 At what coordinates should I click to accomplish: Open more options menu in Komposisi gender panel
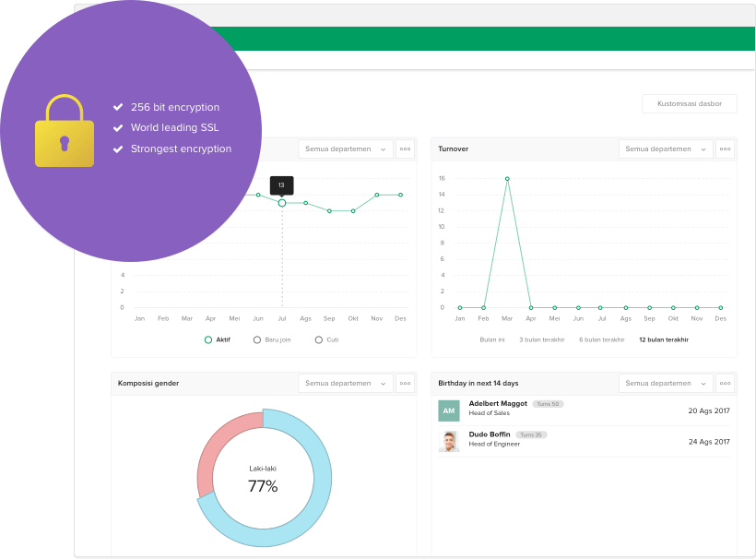click(405, 384)
